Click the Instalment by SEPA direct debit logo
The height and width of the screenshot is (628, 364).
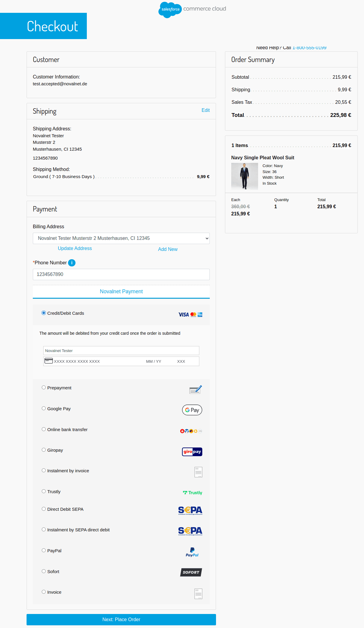(190, 531)
